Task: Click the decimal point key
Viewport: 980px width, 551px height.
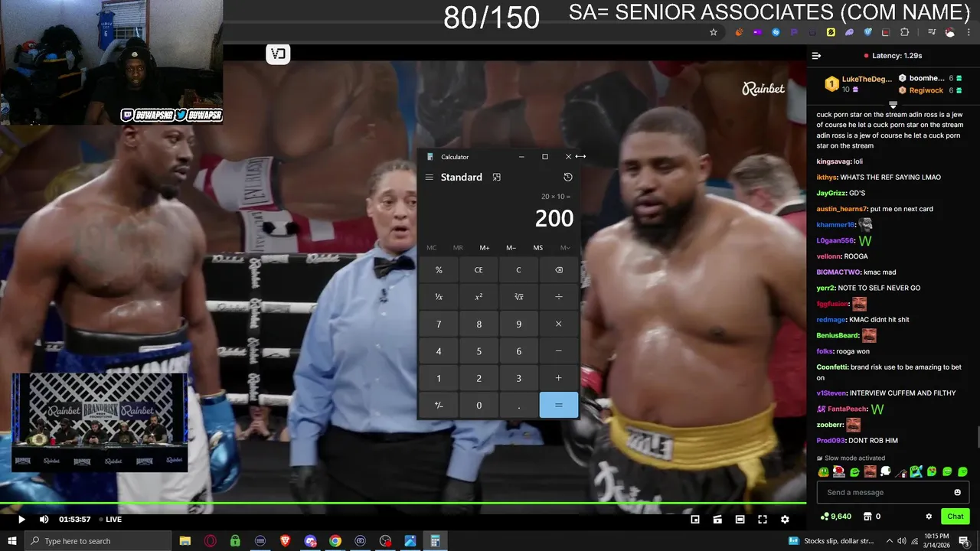Action: (x=518, y=405)
